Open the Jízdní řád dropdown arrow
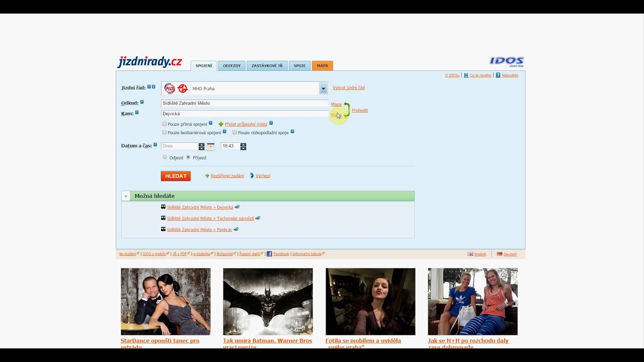Viewport: 644px width, 362px height. pos(324,89)
